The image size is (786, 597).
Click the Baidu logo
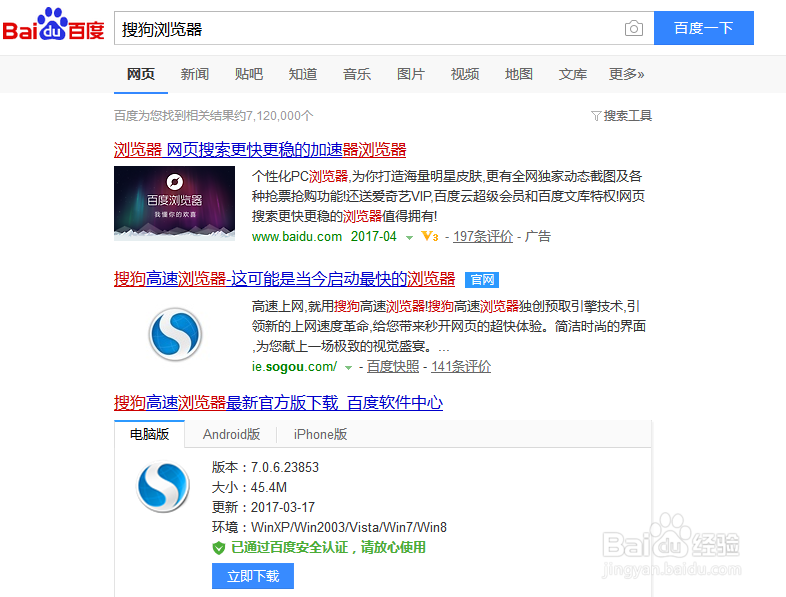(x=53, y=24)
